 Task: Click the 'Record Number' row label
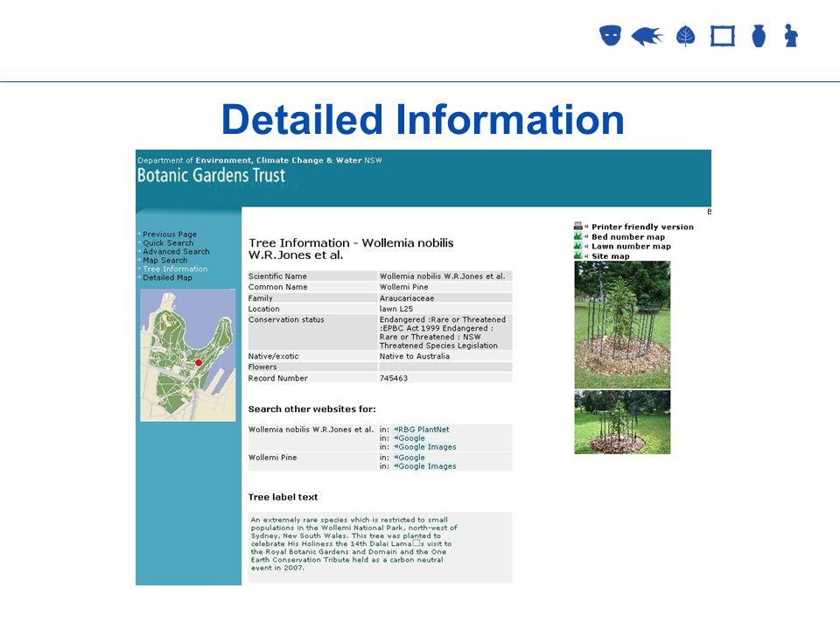(278, 378)
